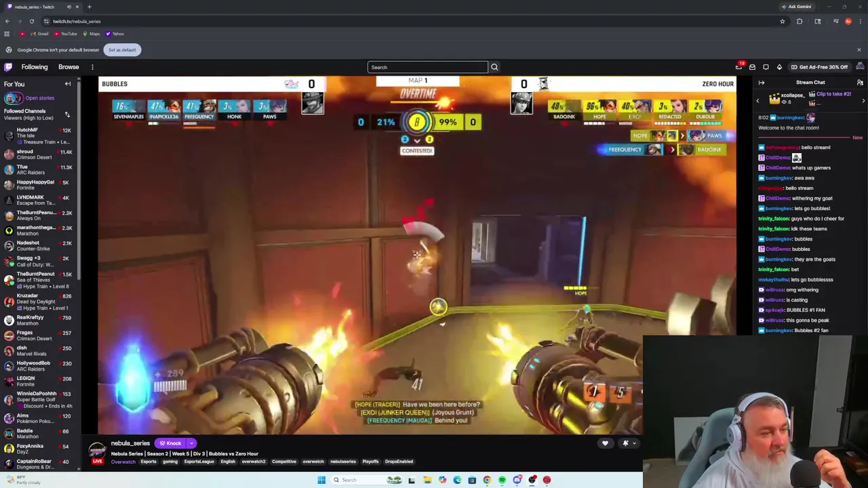
Task: Click the Twitch search input field
Action: [x=427, y=67]
